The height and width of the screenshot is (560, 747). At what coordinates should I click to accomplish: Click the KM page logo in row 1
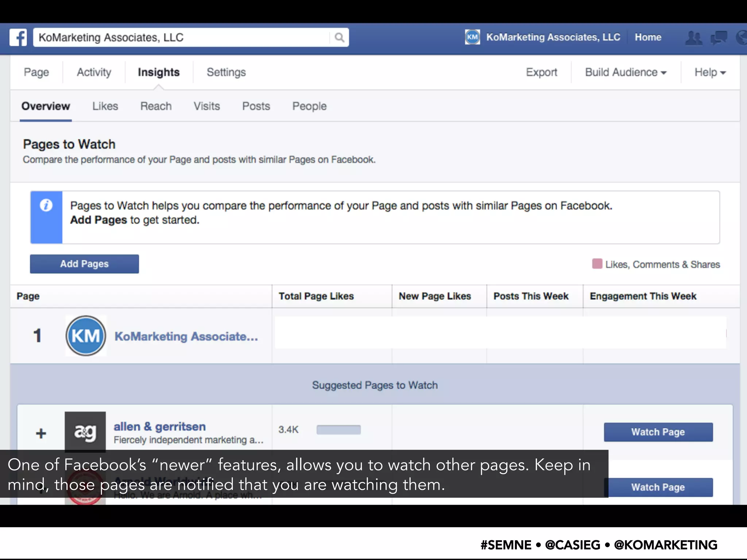(x=86, y=336)
